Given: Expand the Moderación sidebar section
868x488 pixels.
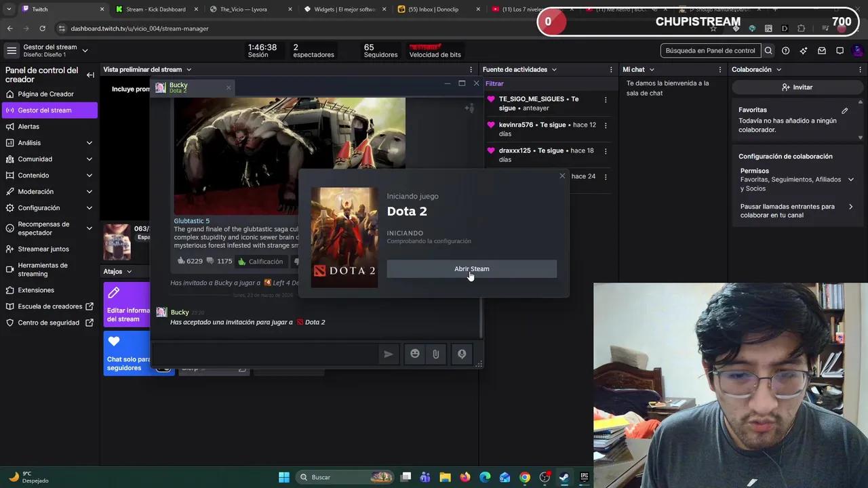Looking at the screenshot, I should pyautogui.click(x=90, y=192).
